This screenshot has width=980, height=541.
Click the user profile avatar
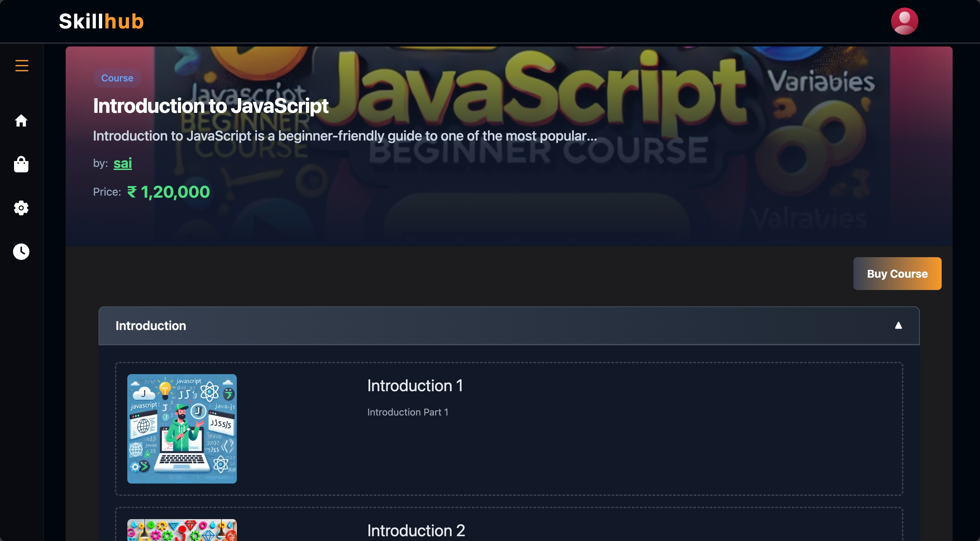coord(904,21)
